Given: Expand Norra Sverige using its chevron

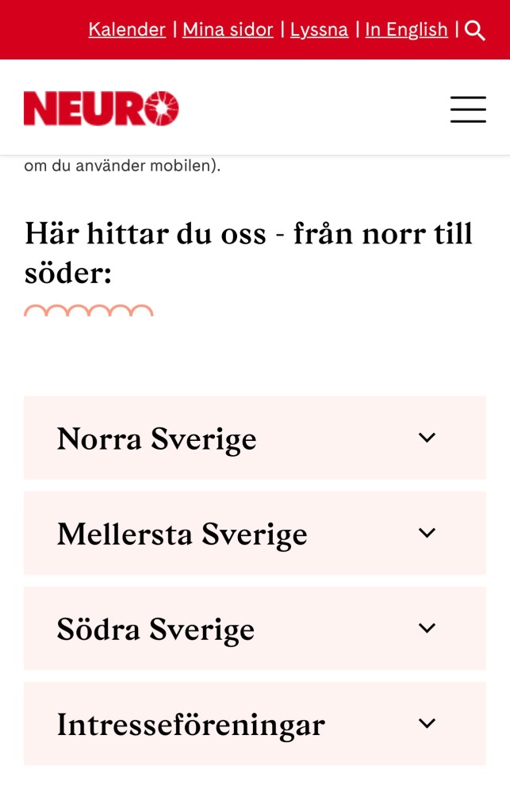Looking at the screenshot, I should point(427,438).
